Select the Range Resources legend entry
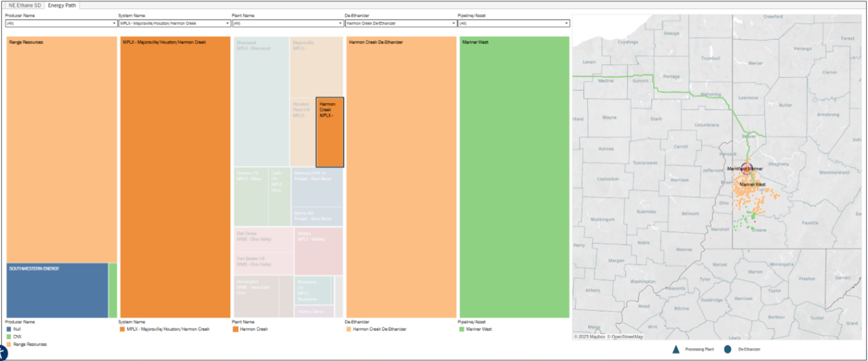Image resolution: width=868 pixels, height=361 pixels. [x=24, y=344]
